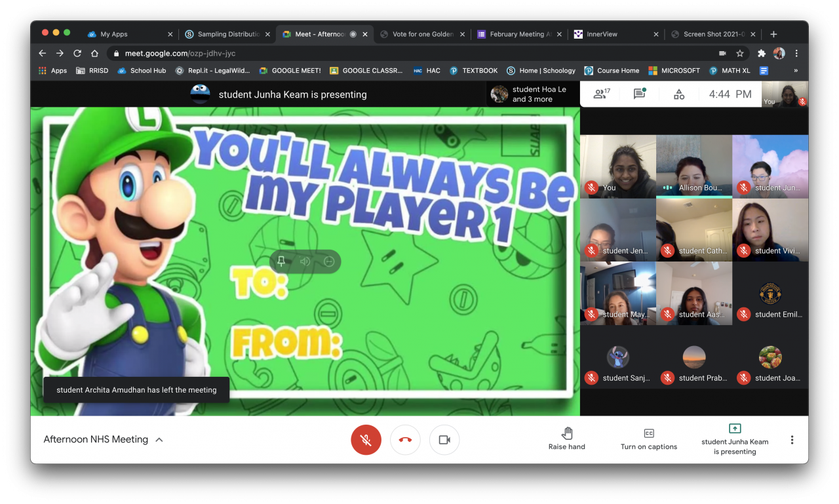The width and height of the screenshot is (839, 504).
Task: Raise your hand in the meeting
Action: click(x=567, y=439)
